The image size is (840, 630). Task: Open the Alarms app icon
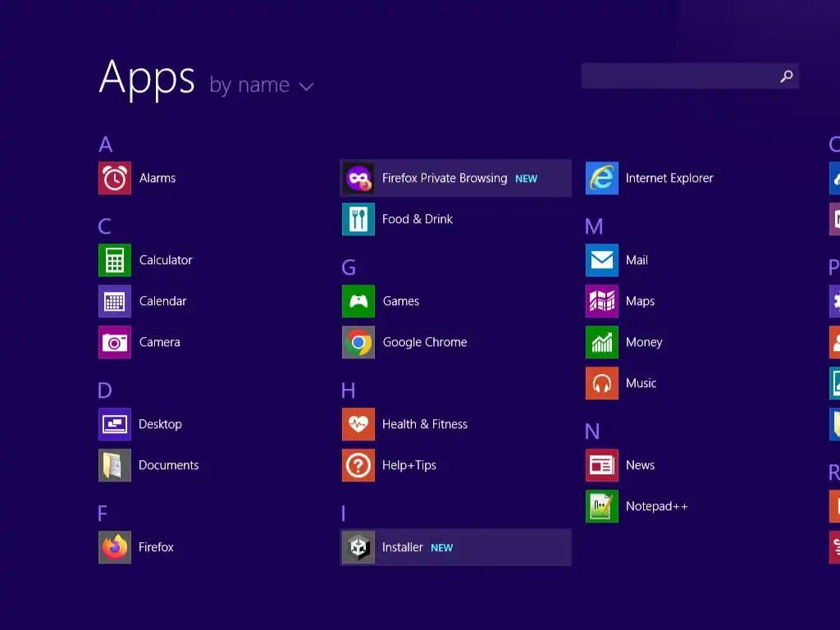pyautogui.click(x=115, y=178)
